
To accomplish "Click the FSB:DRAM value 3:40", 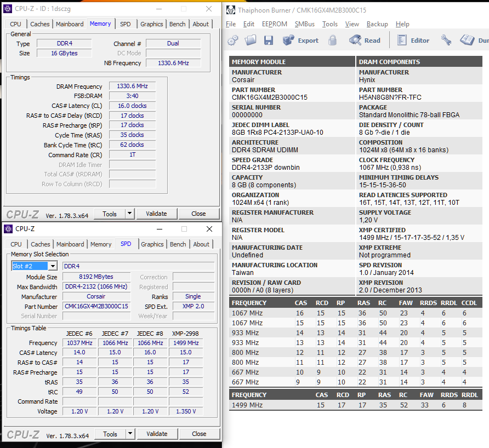I will (x=132, y=96).
